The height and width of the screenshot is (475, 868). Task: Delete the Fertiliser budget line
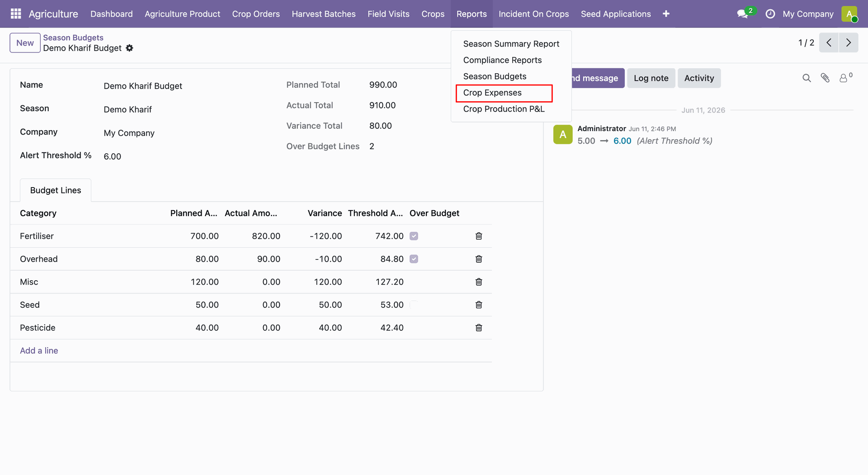[479, 236]
